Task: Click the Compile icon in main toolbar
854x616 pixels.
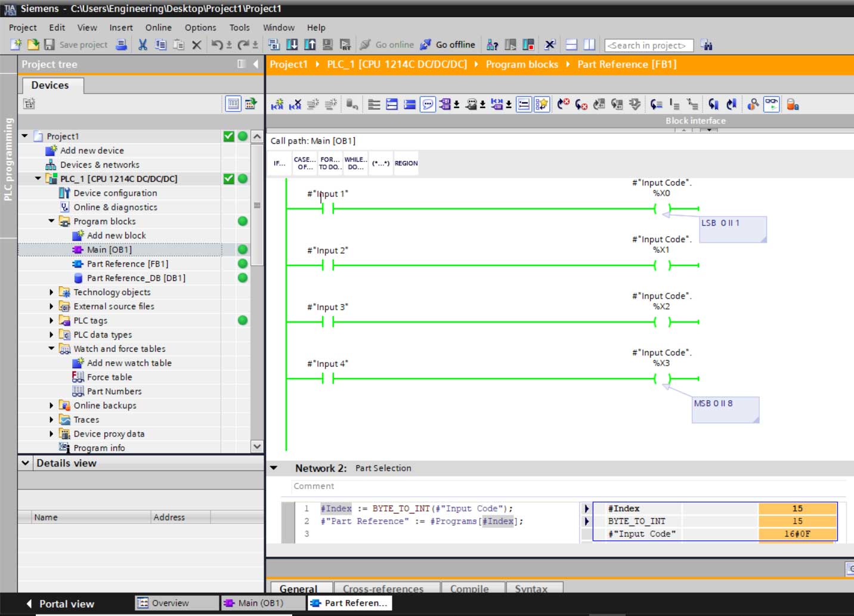Action: tap(274, 45)
